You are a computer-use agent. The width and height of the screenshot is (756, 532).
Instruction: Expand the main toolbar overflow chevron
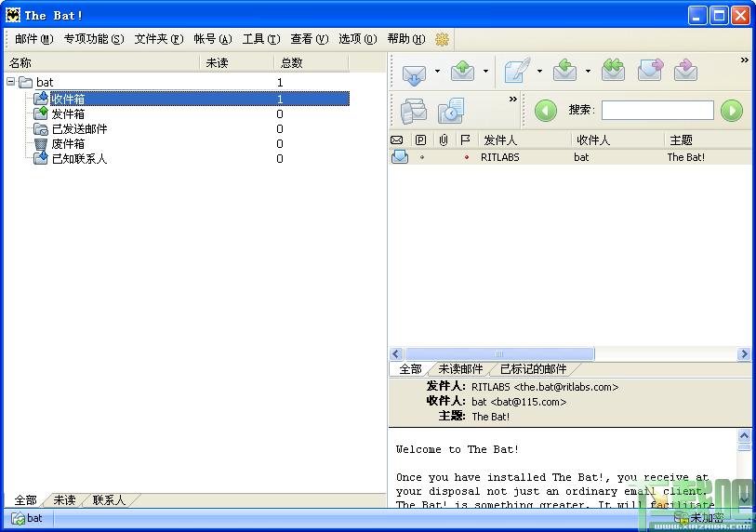(x=745, y=60)
